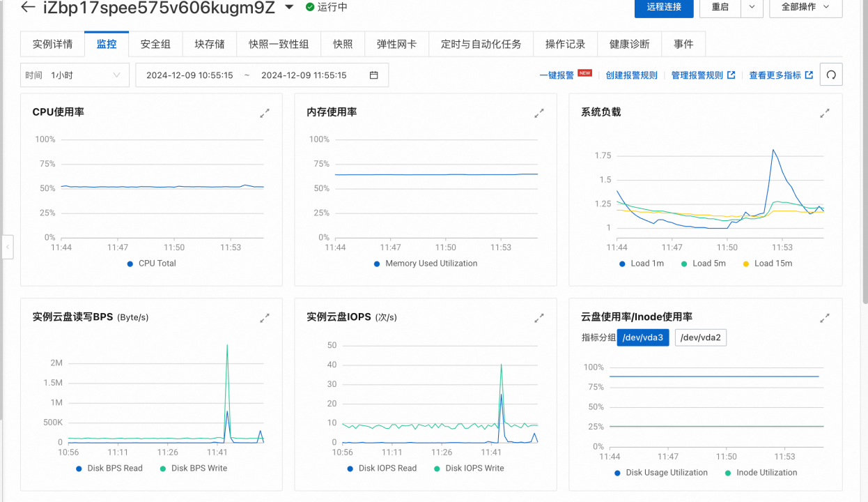The height and width of the screenshot is (502, 868).
Task: Click the 重启 button
Action: tap(720, 7)
